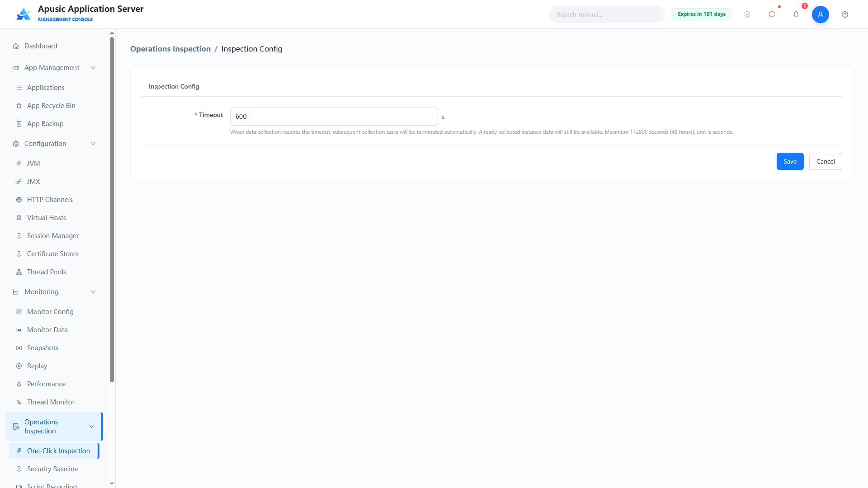Click the Thread Pools icon
Viewport: 868px width, 488px height.
19,272
